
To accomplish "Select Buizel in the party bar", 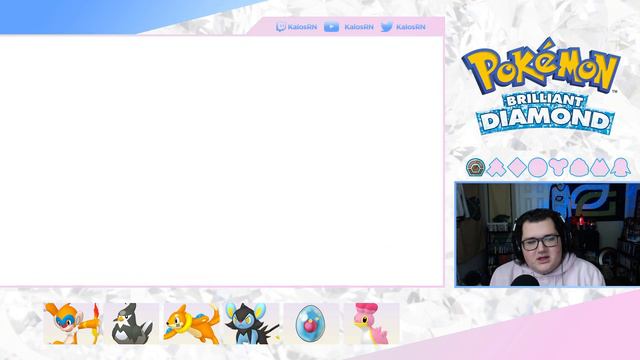I will pyautogui.click(x=191, y=323).
